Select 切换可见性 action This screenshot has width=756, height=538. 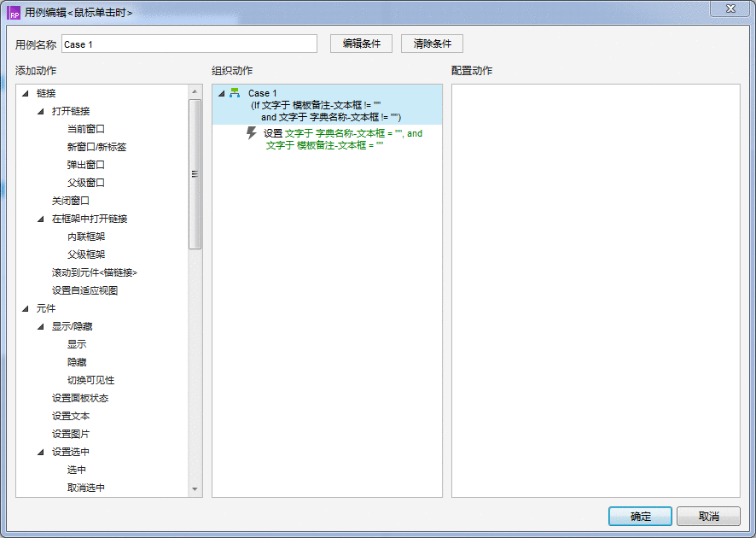tap(90, 380)
